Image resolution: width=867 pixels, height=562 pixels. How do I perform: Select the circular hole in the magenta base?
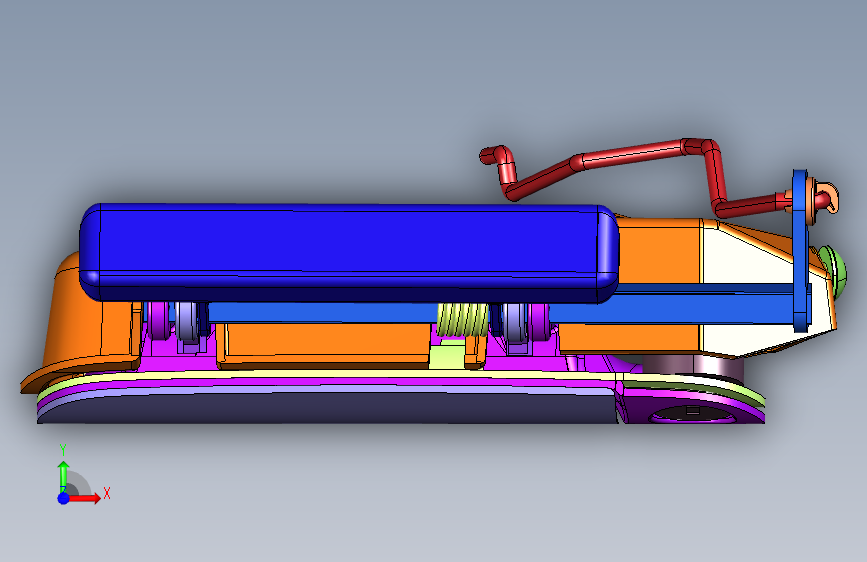pyautogui.click(x=692, y=413)
